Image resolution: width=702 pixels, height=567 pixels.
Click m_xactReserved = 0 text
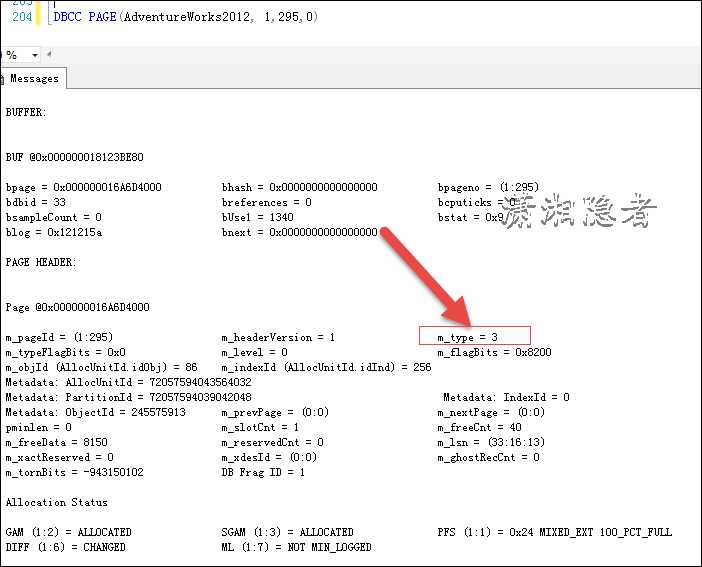coord(60,457)
